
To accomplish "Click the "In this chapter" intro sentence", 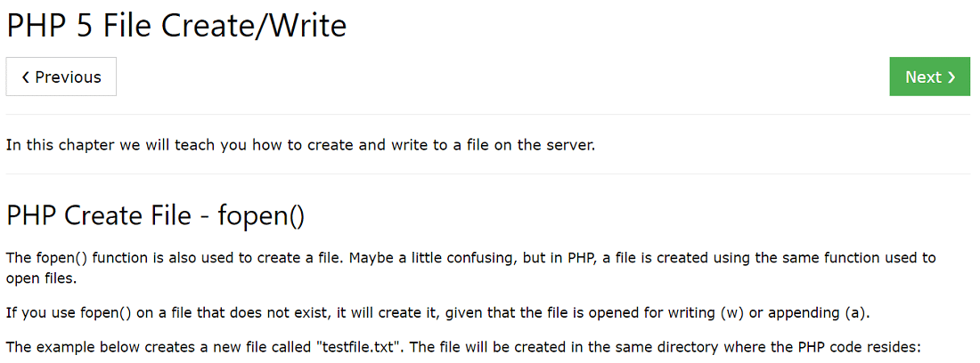I will [x=300, y=146].
